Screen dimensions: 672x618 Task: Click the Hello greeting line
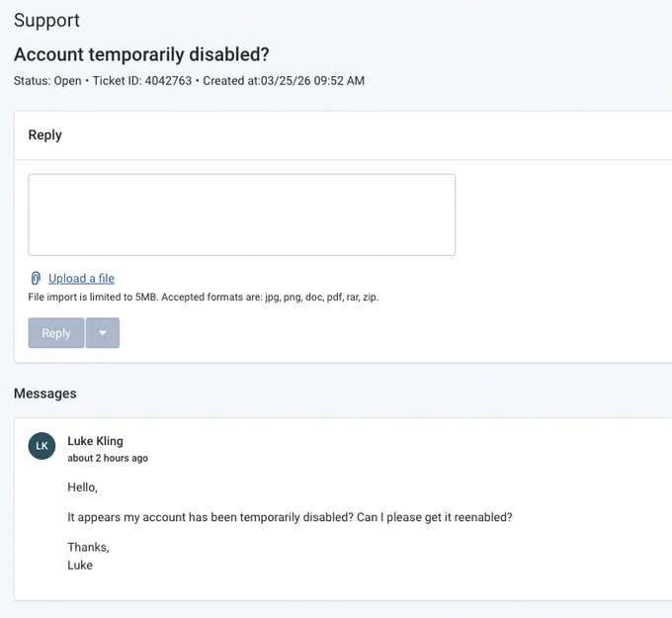(82, 487)
